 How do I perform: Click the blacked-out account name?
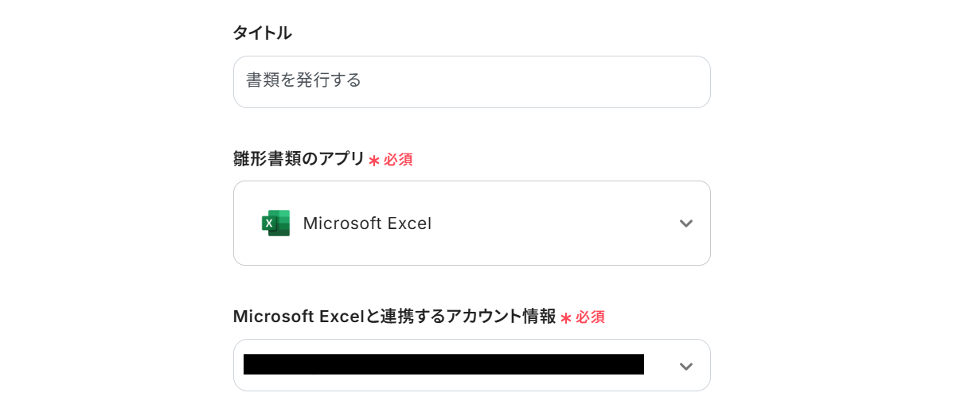click(443, 364)
